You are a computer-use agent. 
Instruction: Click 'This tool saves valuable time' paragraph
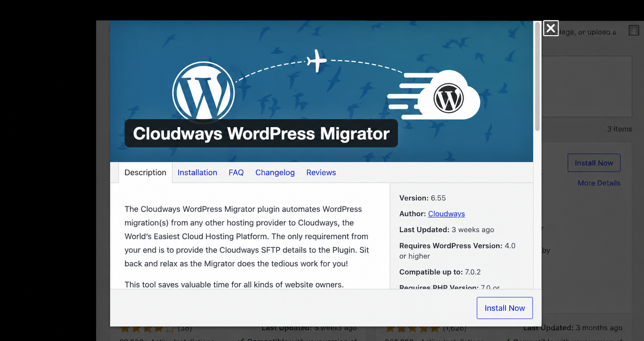click(x=234, y=285)
